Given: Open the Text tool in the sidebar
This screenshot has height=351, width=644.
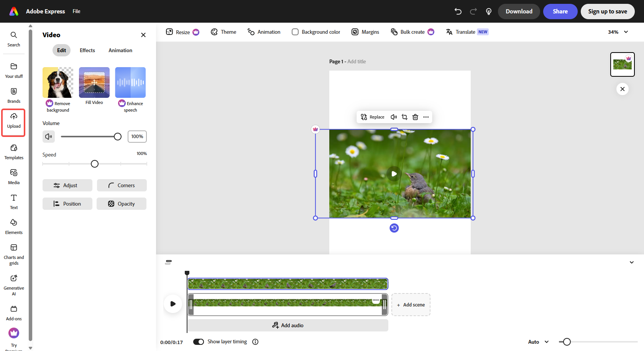Looking at the screenshot, I should click(13, 201).
